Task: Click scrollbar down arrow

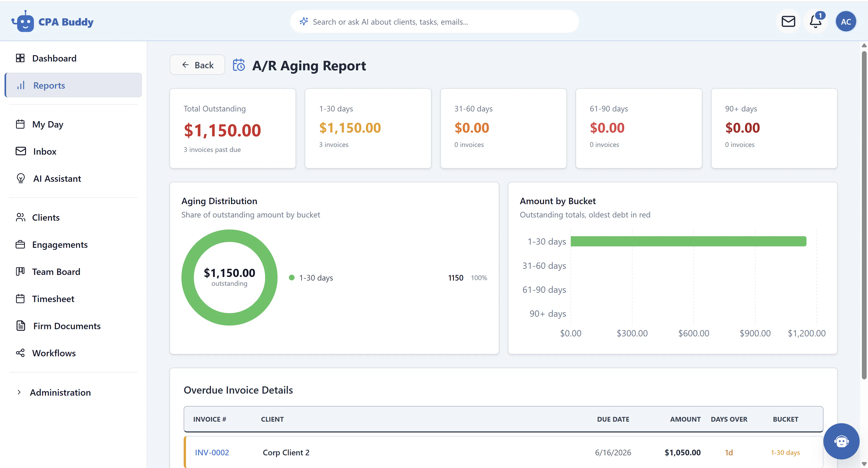Action: click(x=864, y=464)
